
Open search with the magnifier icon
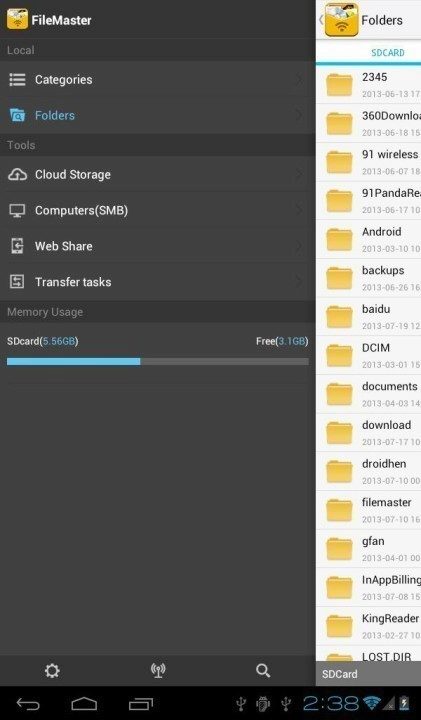(x=263, y=671)
